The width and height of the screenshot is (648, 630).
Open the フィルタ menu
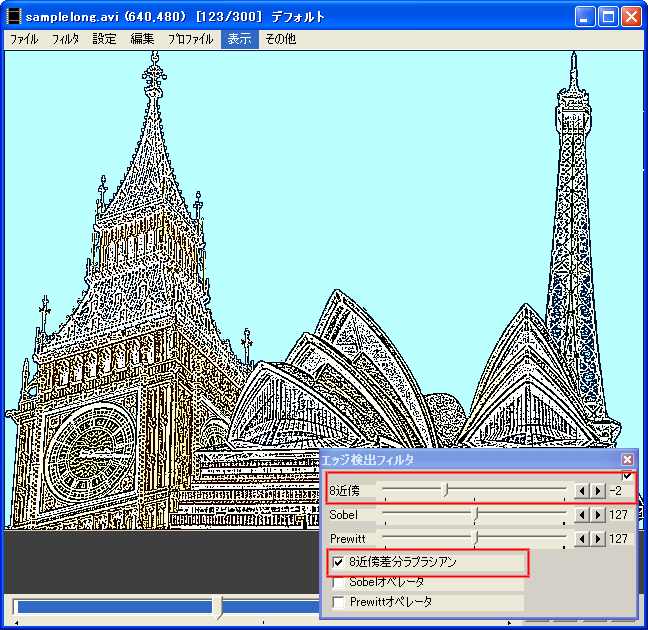click(x=65, y=39)
